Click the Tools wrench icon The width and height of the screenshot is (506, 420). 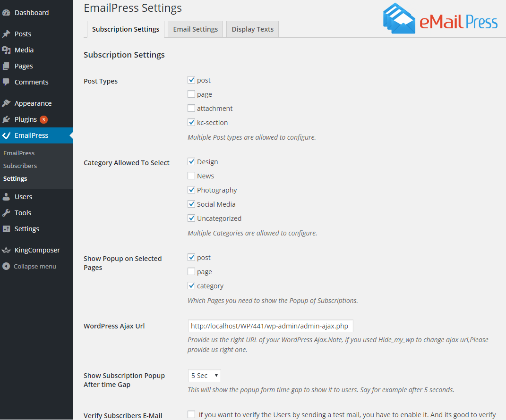click(6, 213)
